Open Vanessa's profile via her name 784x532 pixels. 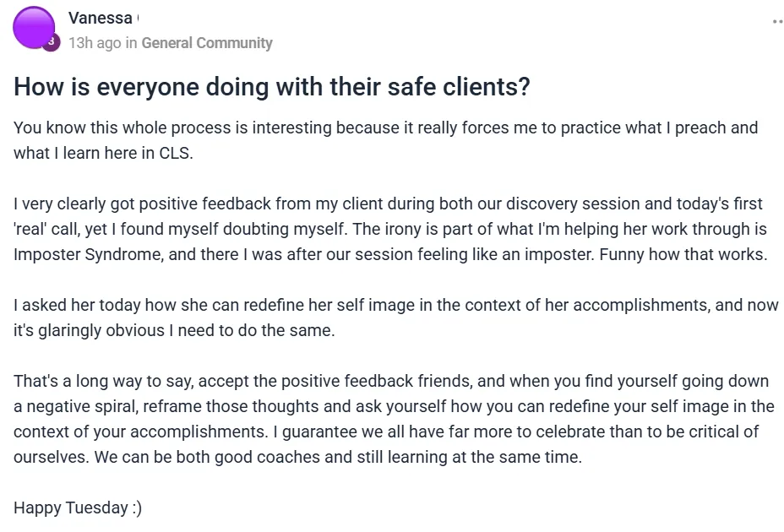point(100,18)
